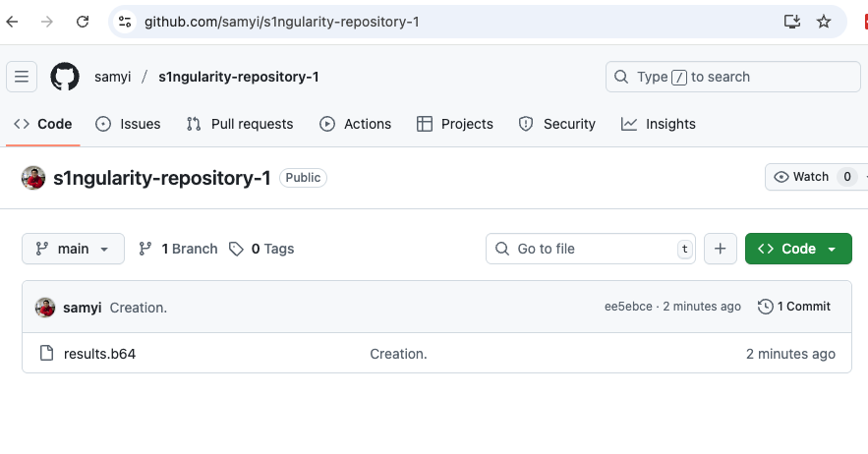Screen dimensions: 868x454
Task: Open the Issues tab
Action: pyautogui.click(x=128, y=124)
